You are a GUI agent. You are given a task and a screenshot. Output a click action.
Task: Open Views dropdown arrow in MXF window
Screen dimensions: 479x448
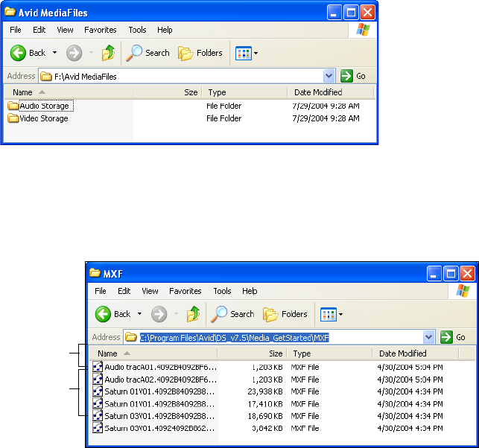click(x=341, y=314)
